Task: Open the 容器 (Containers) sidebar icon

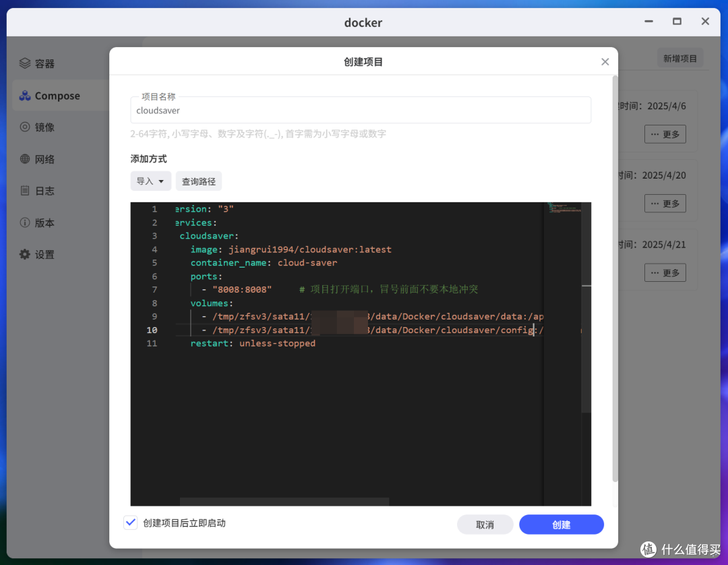Action: (37, 63)
